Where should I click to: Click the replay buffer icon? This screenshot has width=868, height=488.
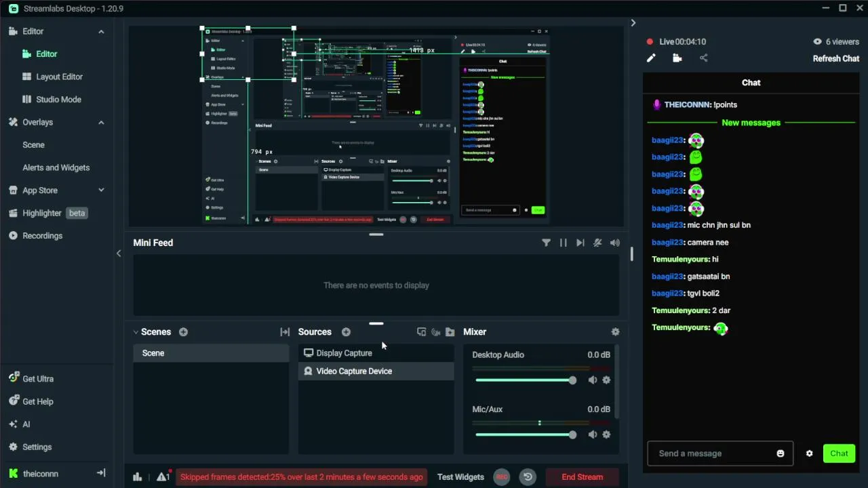pos(528,477)
